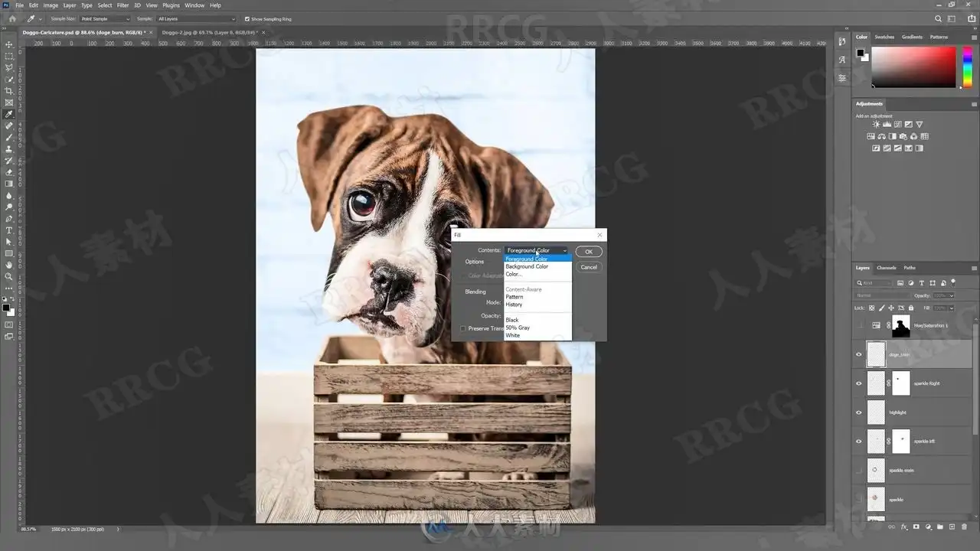Toggle Preserve Transparency checkbox in Fill dialog

coord(462,328)
